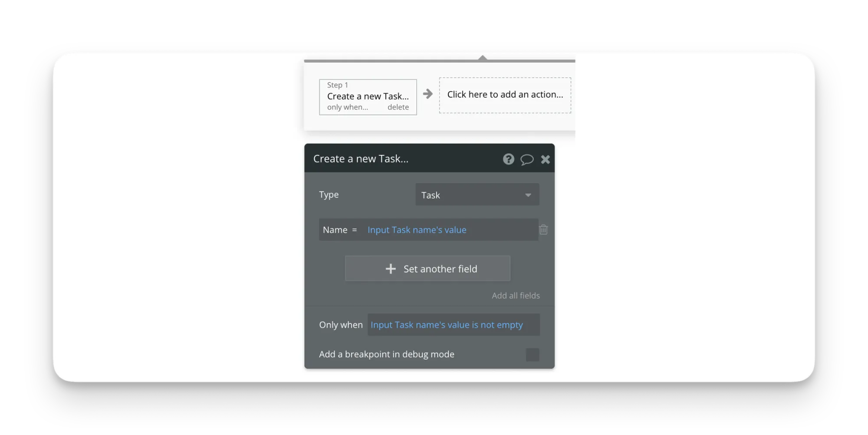868x435 pixels.
Task: Select the Step 1 workflow box
Action: coord(368,96)
